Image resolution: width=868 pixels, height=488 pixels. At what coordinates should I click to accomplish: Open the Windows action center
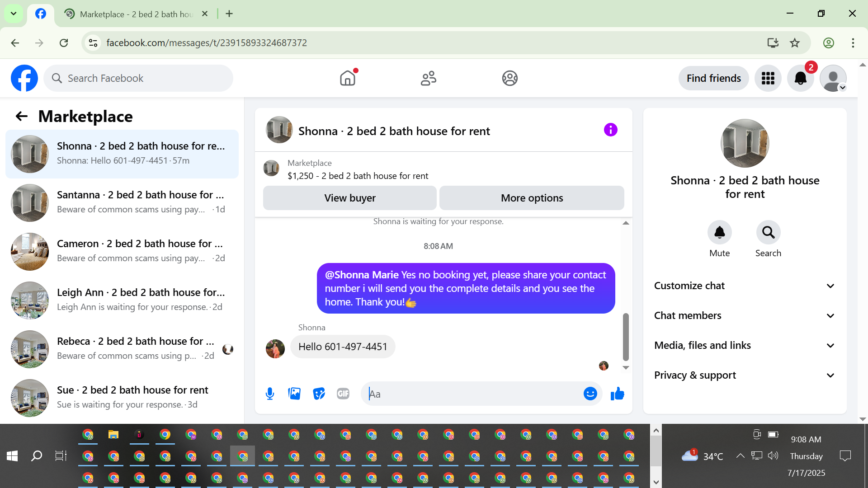coord(845,456)
